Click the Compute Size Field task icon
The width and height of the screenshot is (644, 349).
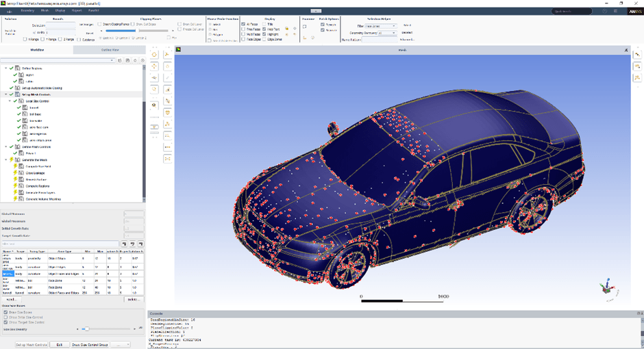coord(21,166)
